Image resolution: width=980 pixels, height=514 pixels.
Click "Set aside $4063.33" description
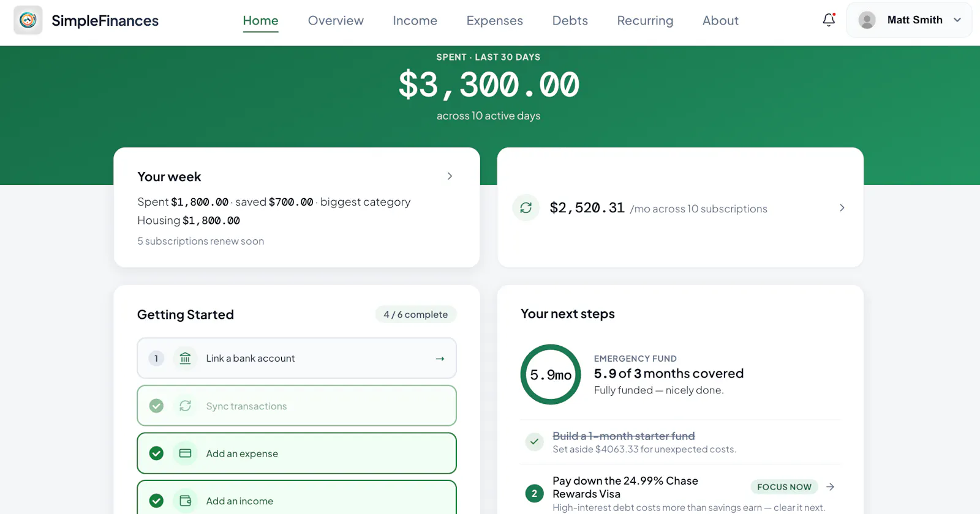click(644, 449)
